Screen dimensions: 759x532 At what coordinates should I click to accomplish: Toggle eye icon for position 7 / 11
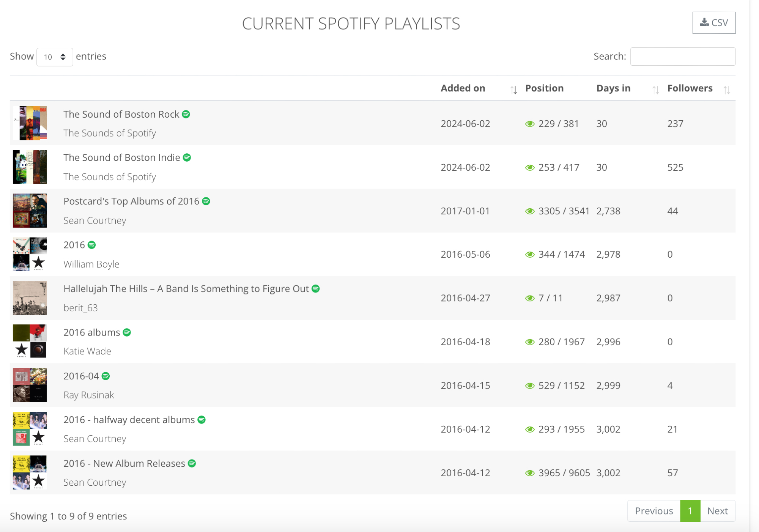click(x=530, y=298)
